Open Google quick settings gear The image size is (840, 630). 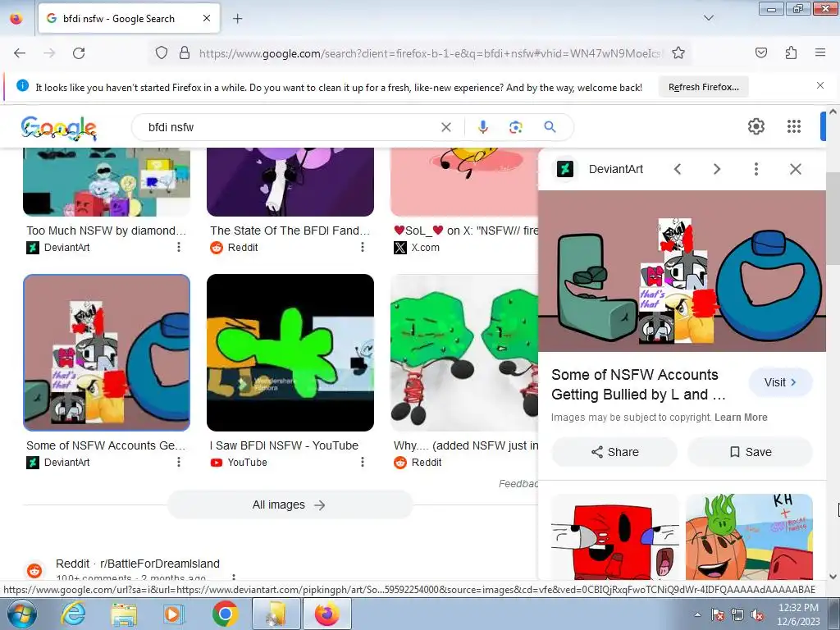756,126
